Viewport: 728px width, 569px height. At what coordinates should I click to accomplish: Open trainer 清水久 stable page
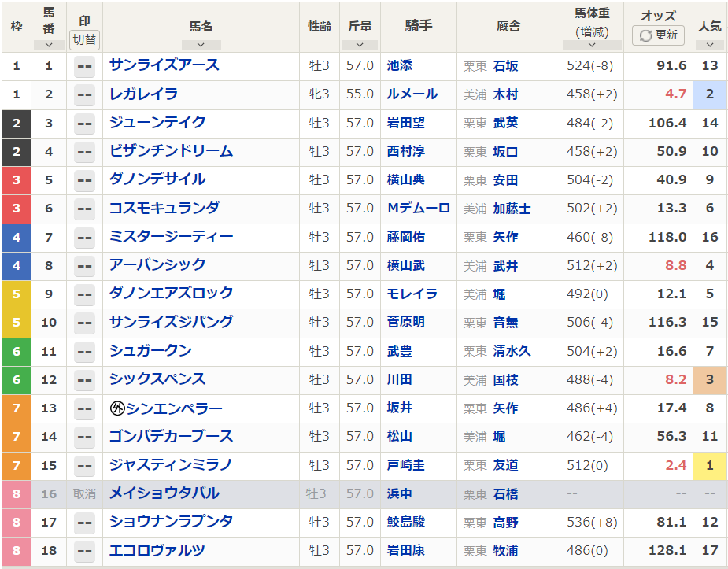tap(512, 351)
